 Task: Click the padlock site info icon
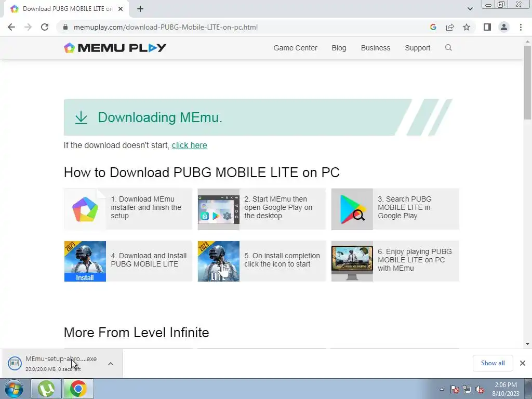(x=65, y=27)
